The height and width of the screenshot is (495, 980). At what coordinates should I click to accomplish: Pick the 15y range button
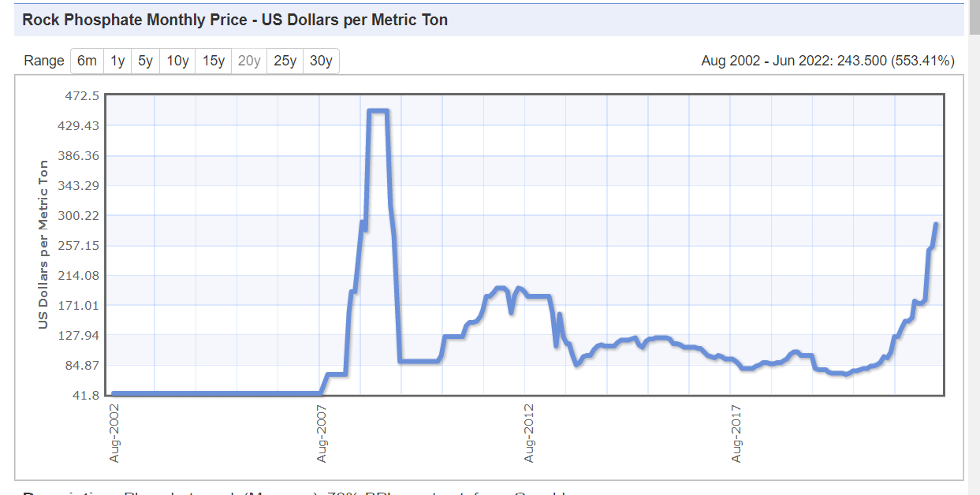[x=214, y=61]
